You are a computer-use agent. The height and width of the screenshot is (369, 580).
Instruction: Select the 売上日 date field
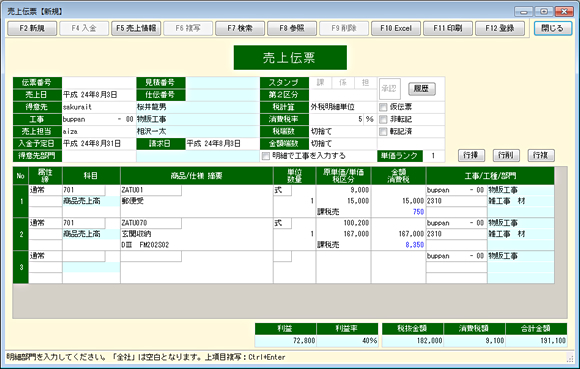(x=99, y=95)
